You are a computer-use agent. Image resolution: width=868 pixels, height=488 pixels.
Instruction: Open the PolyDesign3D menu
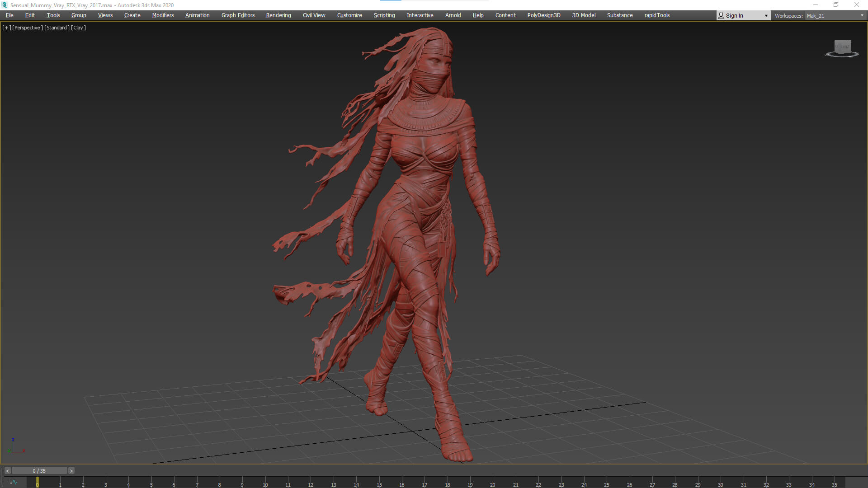pyautogui.click(x=544, y=15)
